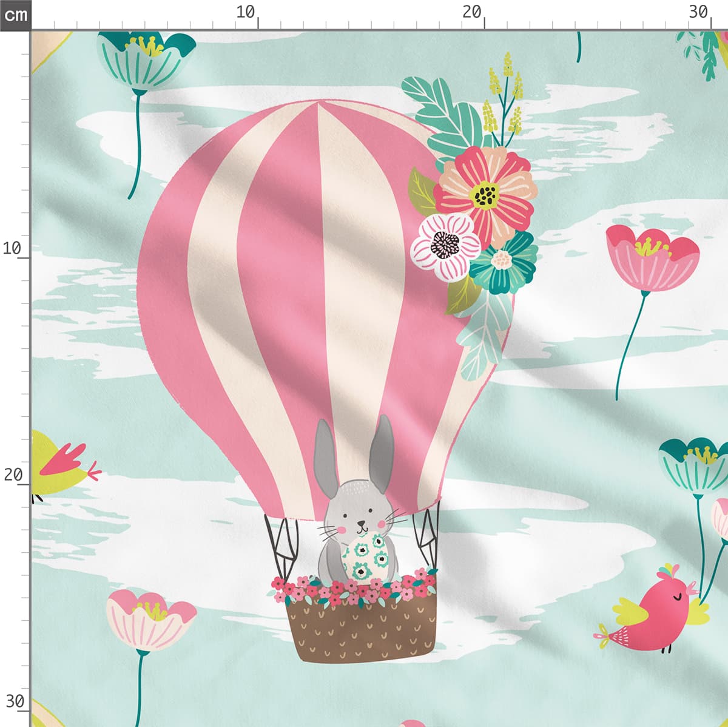Click the 10 mark on the vertical ruler

(x=12, y=248)
